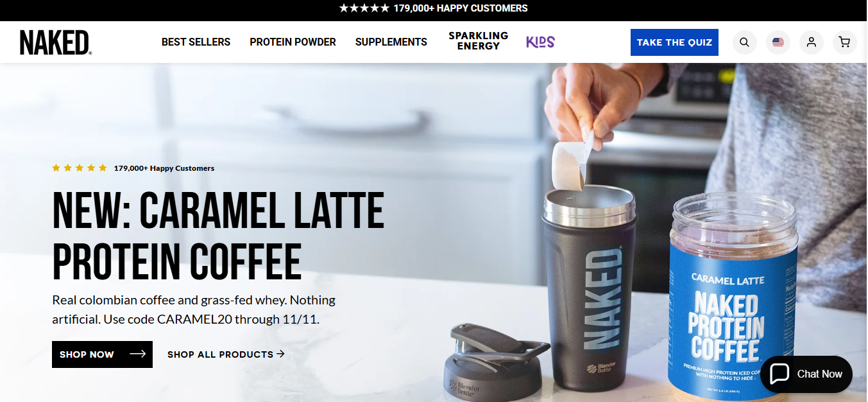Click the 179,000+ Happy Customers hero text
Image resolution: width=868 pixels, height=402 pixels.
coord(164,168)
